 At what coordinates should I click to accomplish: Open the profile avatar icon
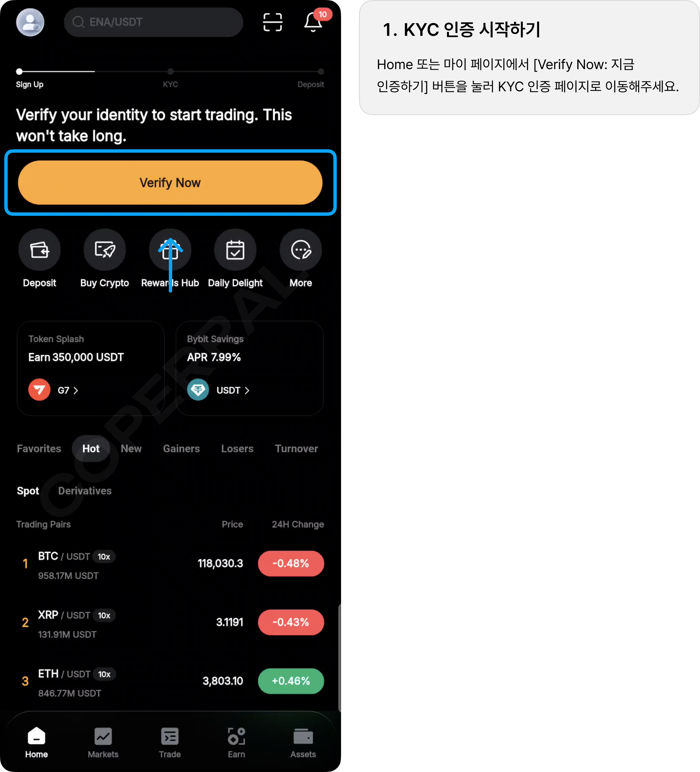point(30,22)
